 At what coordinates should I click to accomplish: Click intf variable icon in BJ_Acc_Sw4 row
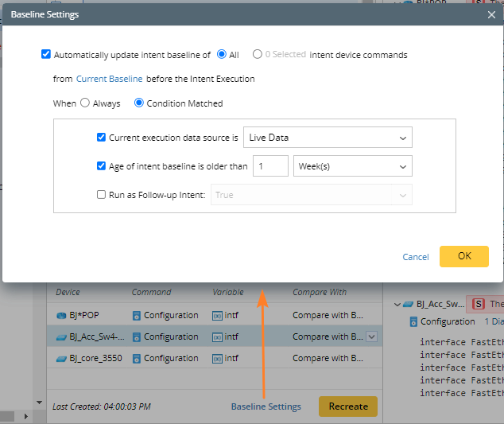217,336
